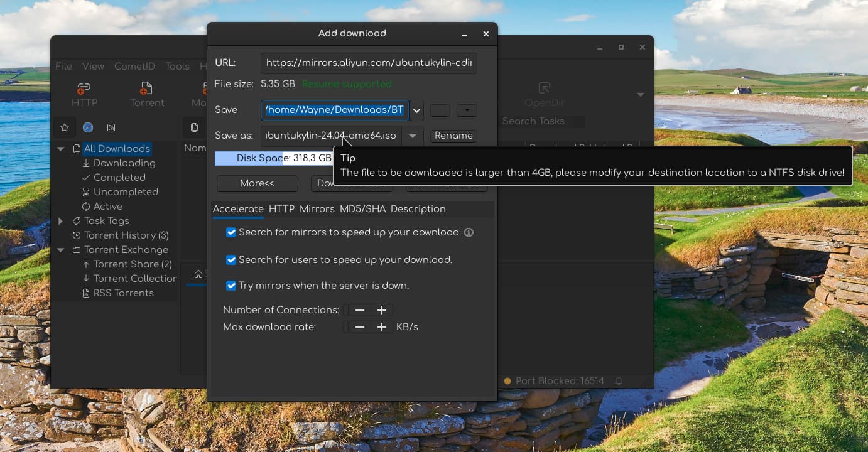Expand the Task Tags tree arrow
This screenshot has width=868, height=452.
click(x=61, y=221)
